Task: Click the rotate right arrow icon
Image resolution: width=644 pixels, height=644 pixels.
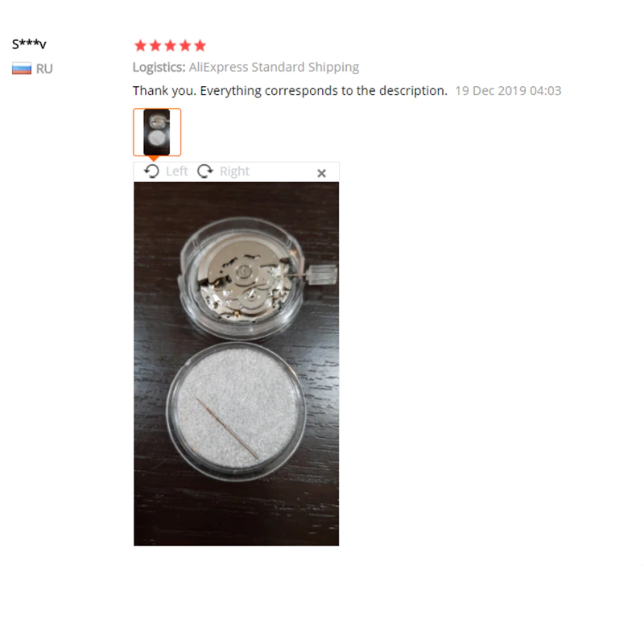Action: tap(205, 171)
